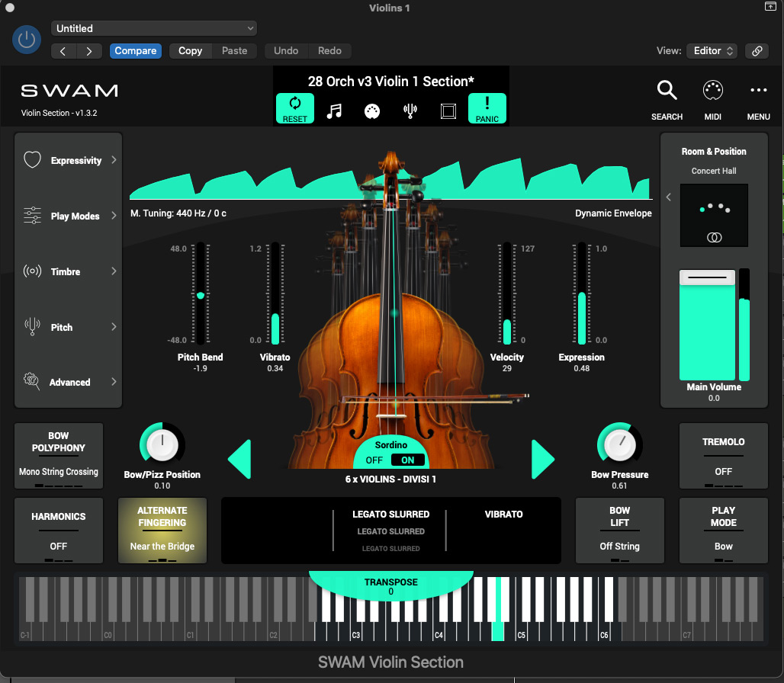Screen dimensions: 784x683
Task: Toggle the plugin power button
Action: point(27,40)
